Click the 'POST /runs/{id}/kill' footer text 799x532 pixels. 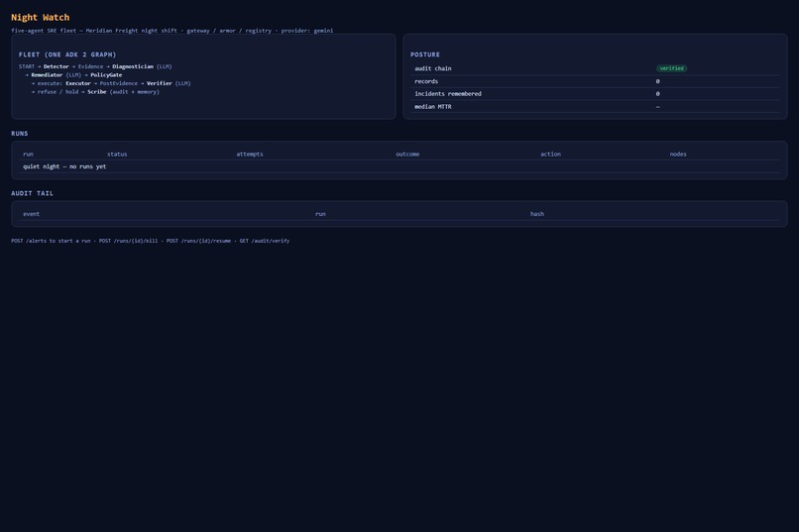[x=129, y=241]
